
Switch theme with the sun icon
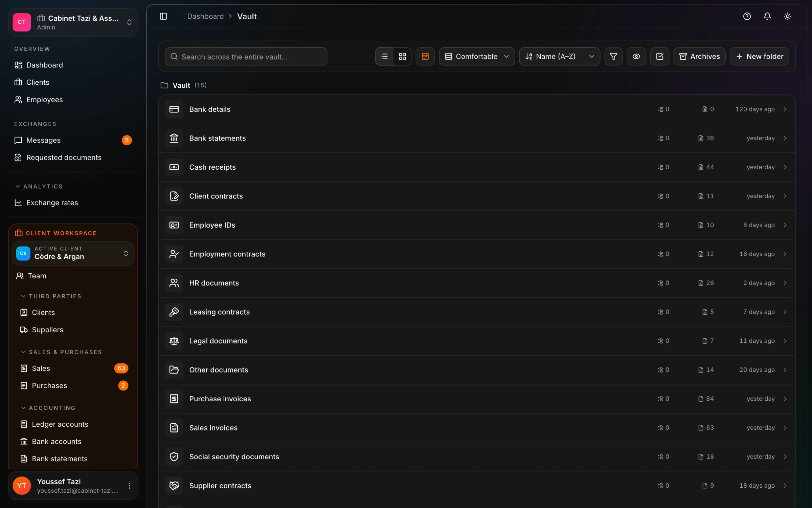pos(787,16)
